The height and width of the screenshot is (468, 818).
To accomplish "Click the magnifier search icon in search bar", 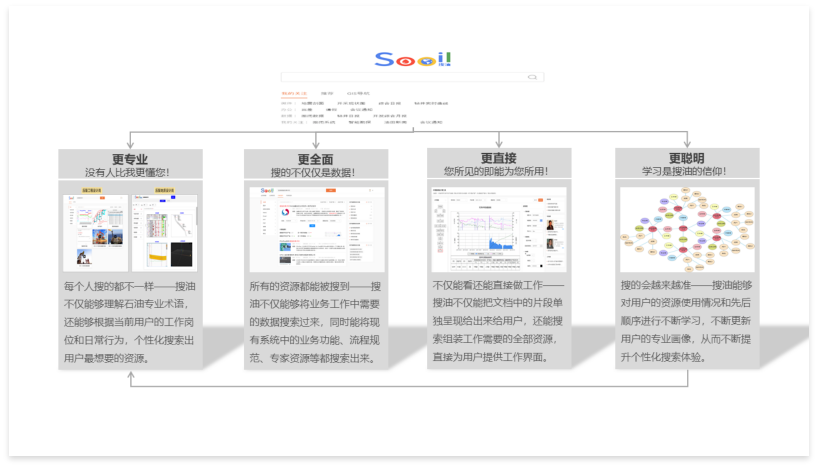I will (x=532, y=77).
